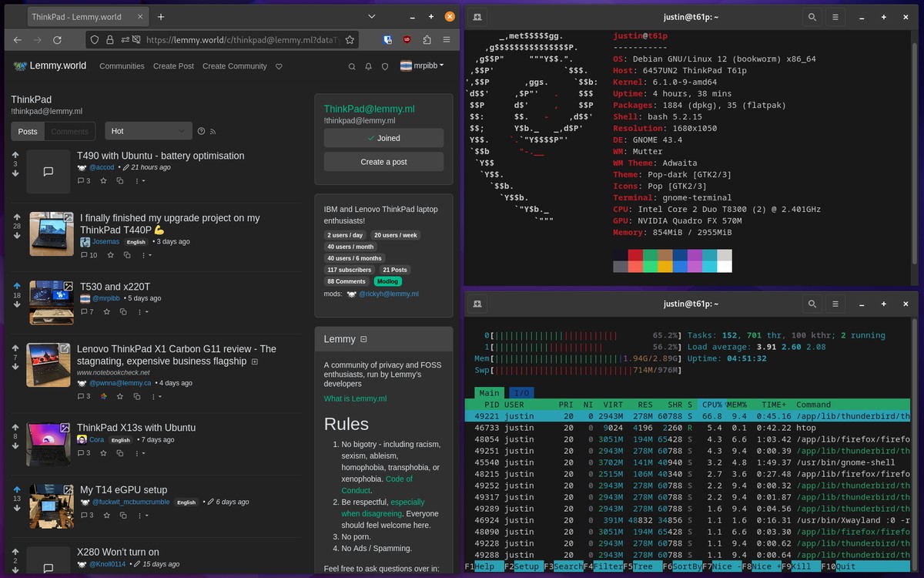The height and width of the screenshot is (578, 924).
Task: Open search in the htop terminal window
Action: [x=812, y=304]
